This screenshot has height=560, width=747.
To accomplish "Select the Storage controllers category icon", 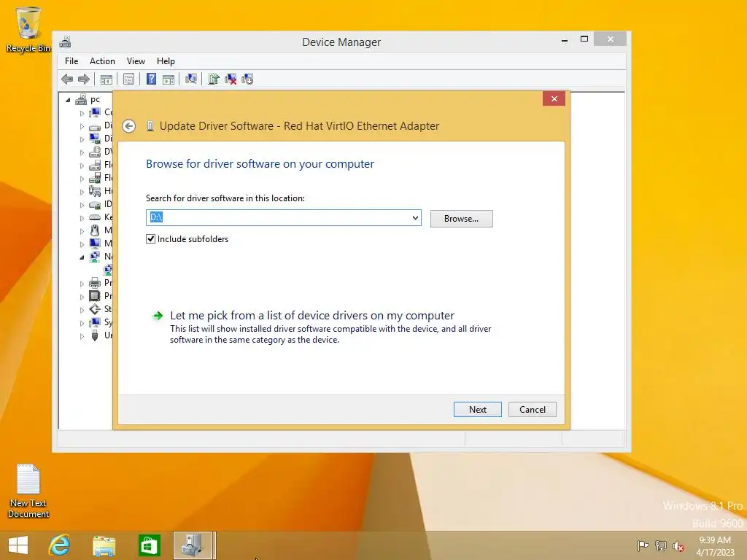I will (x=95, y=309).
